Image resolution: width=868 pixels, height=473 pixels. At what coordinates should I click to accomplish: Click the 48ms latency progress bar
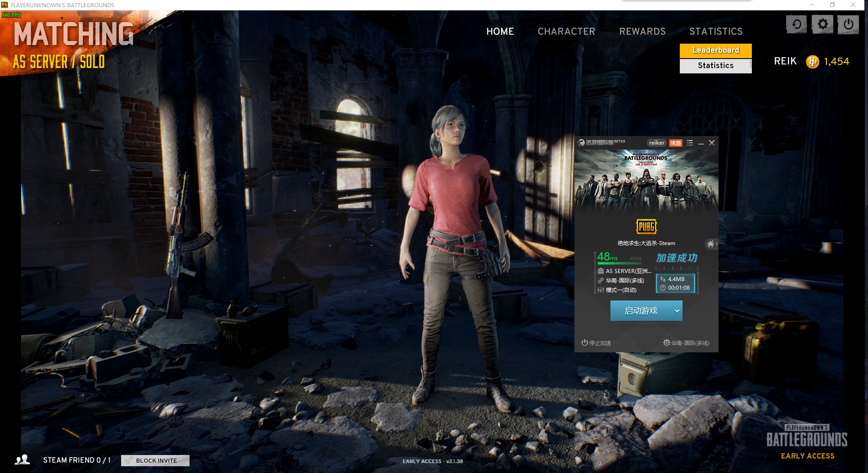pos(619,263)
